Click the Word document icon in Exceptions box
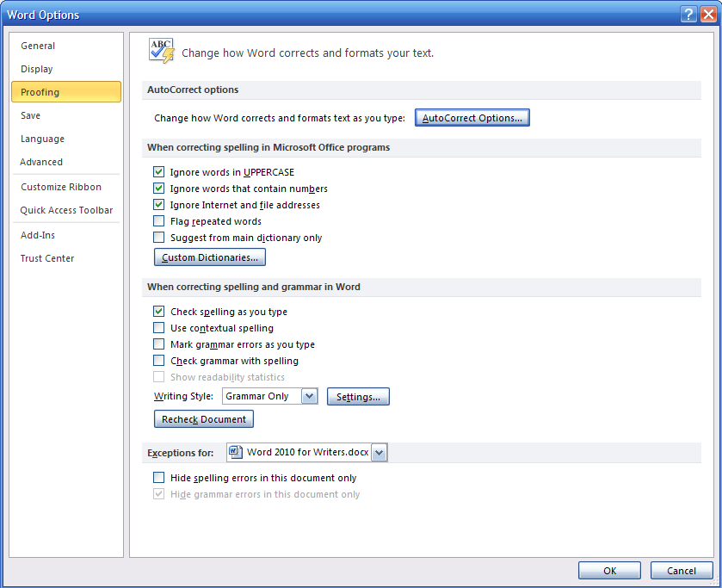722x588 pixels. 235,452
